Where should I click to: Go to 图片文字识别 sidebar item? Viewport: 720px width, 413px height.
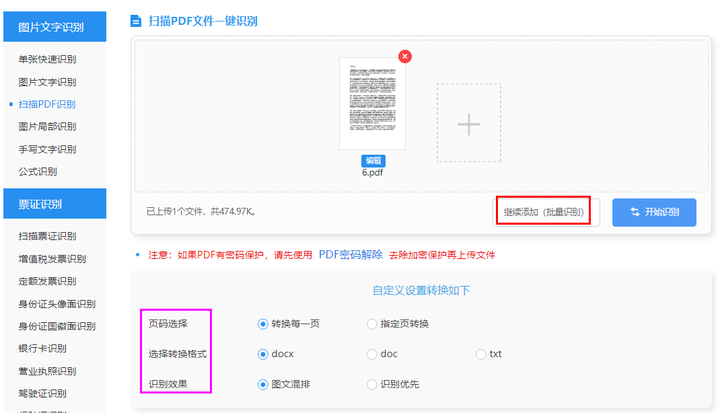(x=47, y=82)
